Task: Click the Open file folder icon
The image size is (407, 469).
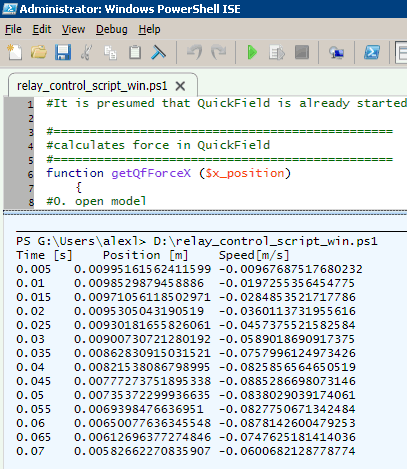Action: click(x=39, y=52)
